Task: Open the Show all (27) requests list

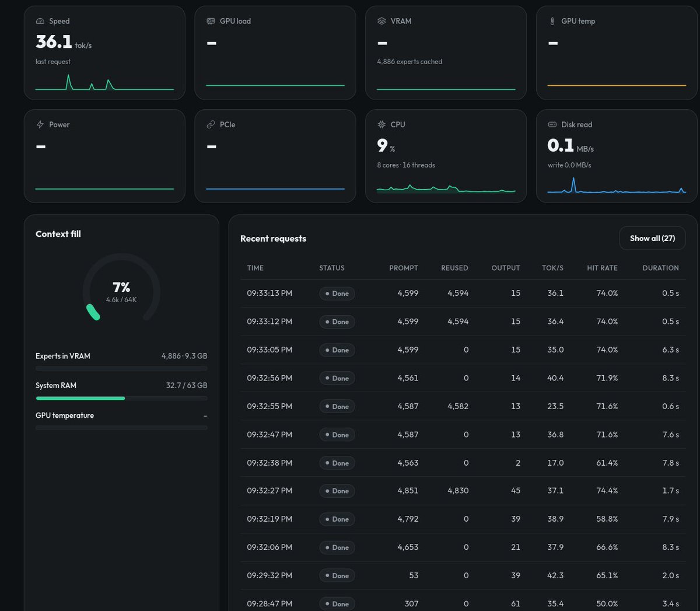Action: (652, 238)
